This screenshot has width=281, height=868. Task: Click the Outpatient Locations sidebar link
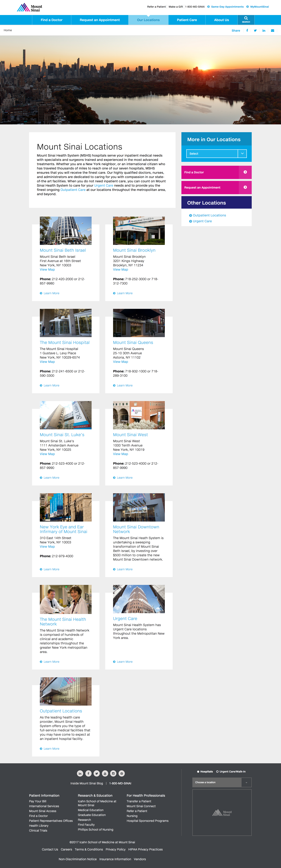(209, 215)
